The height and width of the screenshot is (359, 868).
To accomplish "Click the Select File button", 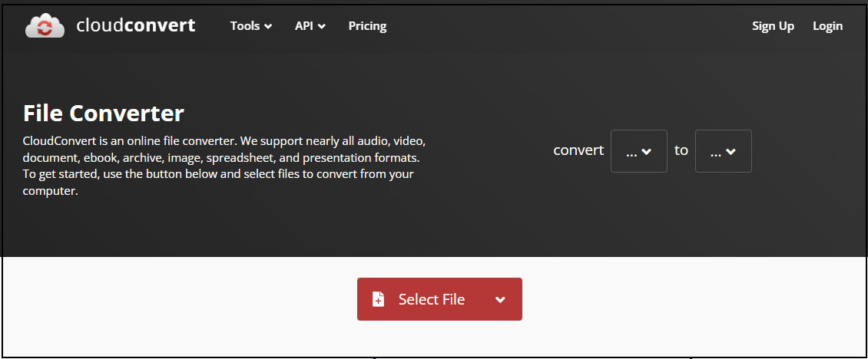I will pos(439,299).
